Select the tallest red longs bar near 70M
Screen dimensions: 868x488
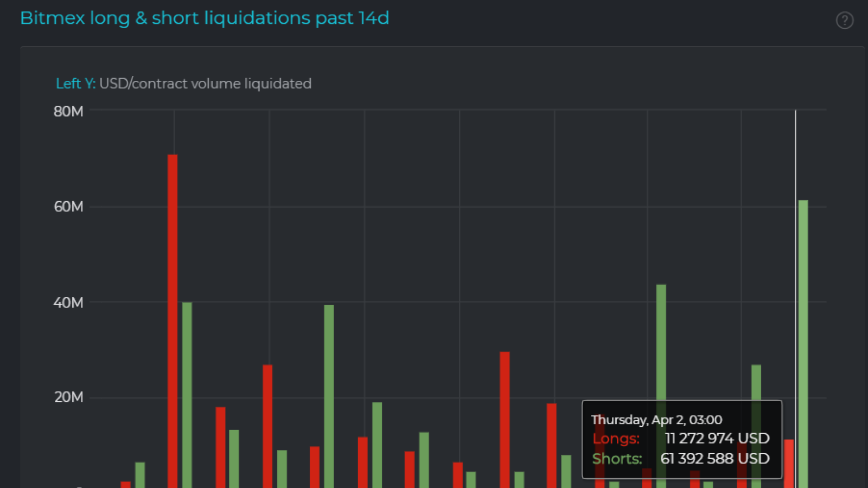click(173, 321)
